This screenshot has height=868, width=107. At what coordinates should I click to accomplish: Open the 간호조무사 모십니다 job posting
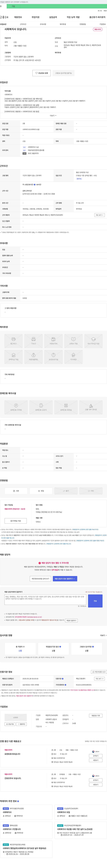click(13, 778)
